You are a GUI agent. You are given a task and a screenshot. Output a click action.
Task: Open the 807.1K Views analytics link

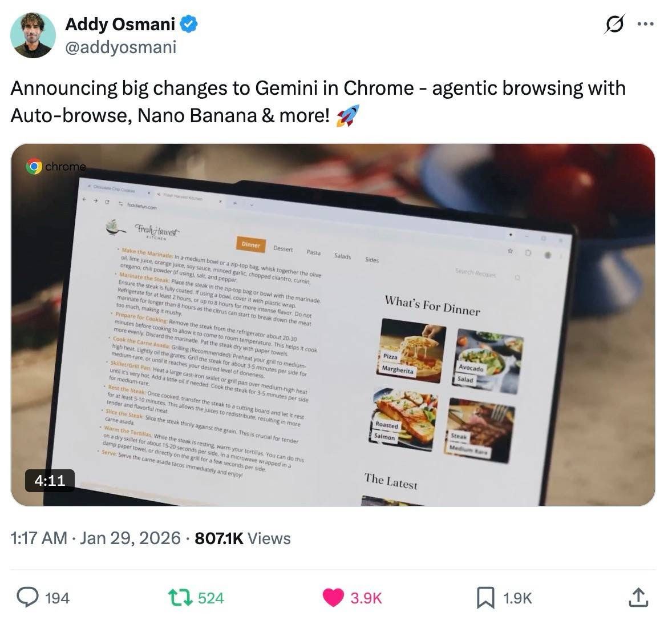pyautogui.click(x=242, y=538)
